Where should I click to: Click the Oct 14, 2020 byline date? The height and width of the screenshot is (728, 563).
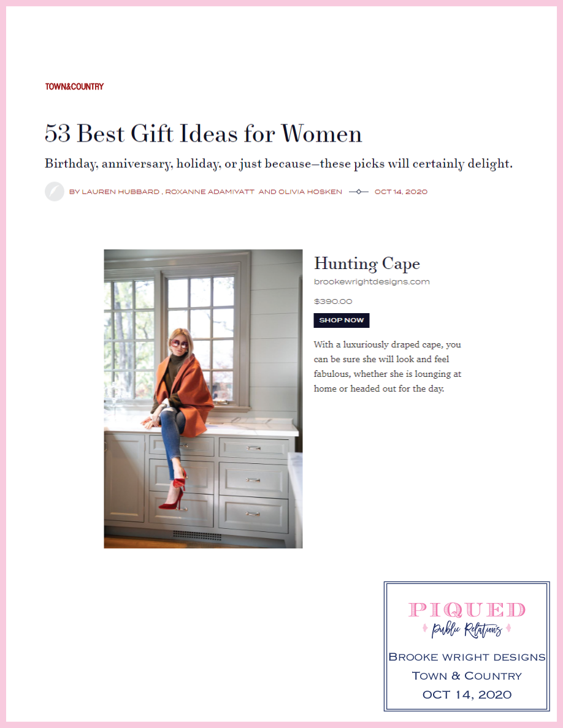point(401,192)
